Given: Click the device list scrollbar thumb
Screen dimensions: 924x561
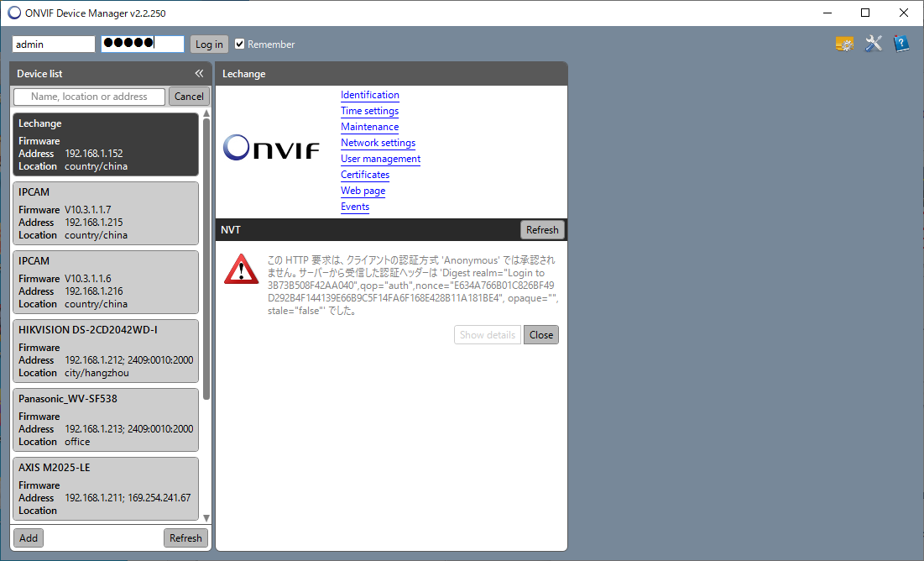Looking at the screenshot, I should [206, 260].
